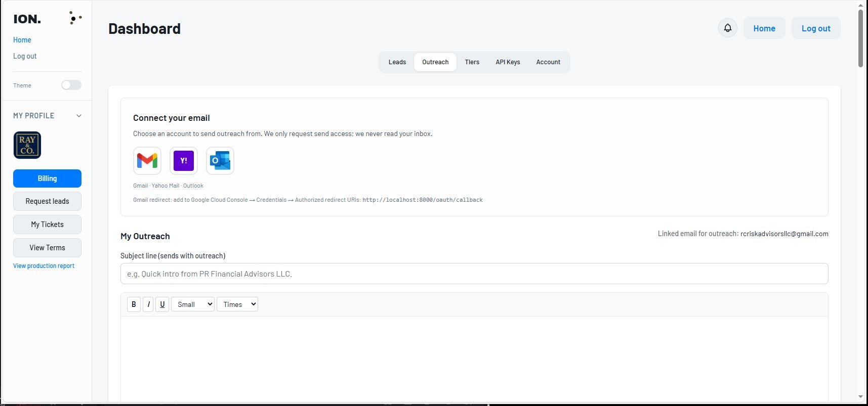Screen dimensions: 868x406
Task: Connect a Yahoo Mail account icon
Action: [x=184, y=161]
